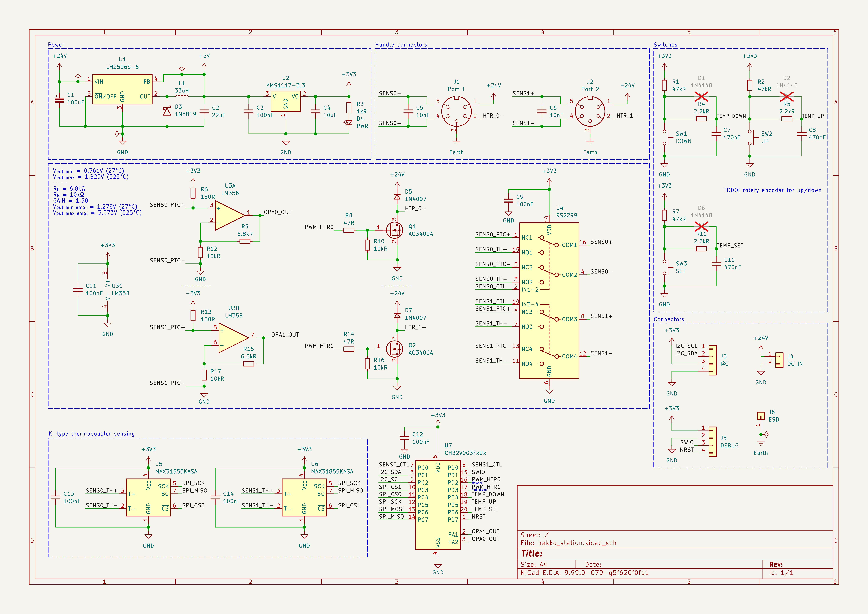Select the J6 ESD pad symbol
The width and height of the screenshot is (868, 614).
(x=761, y=416)
